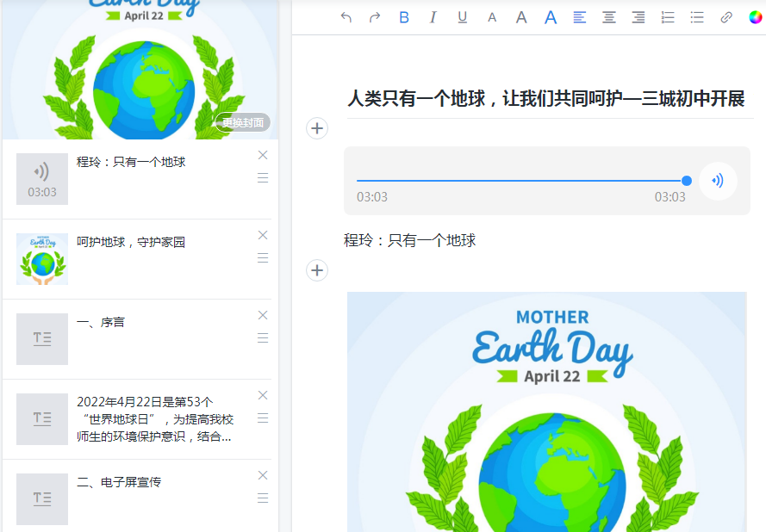This screenshot has height=532, width=766.
Task: Insert a hyperlink
Action: pyautogui.click(x=726, y=17)
